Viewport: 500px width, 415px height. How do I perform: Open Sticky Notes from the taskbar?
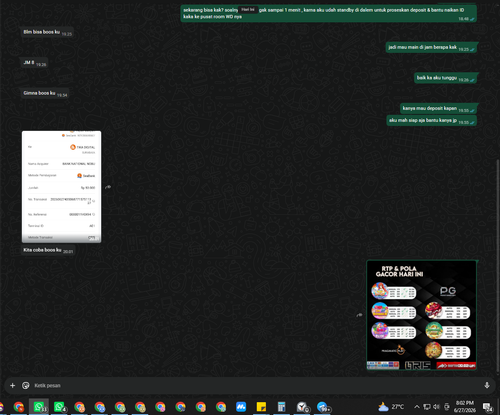[261, 407]
